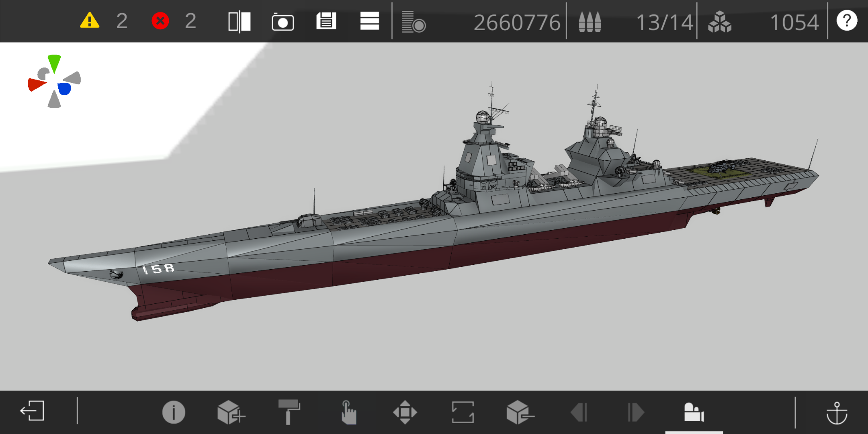868x434 pixels.
Task: Click the green axis cone on gizmo
Action: point(54,63)
